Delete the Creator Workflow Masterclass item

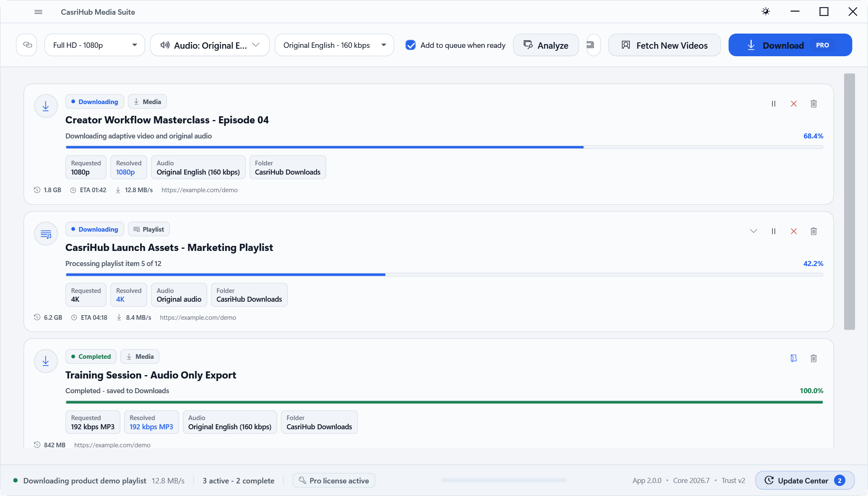[x=813, y=104]
